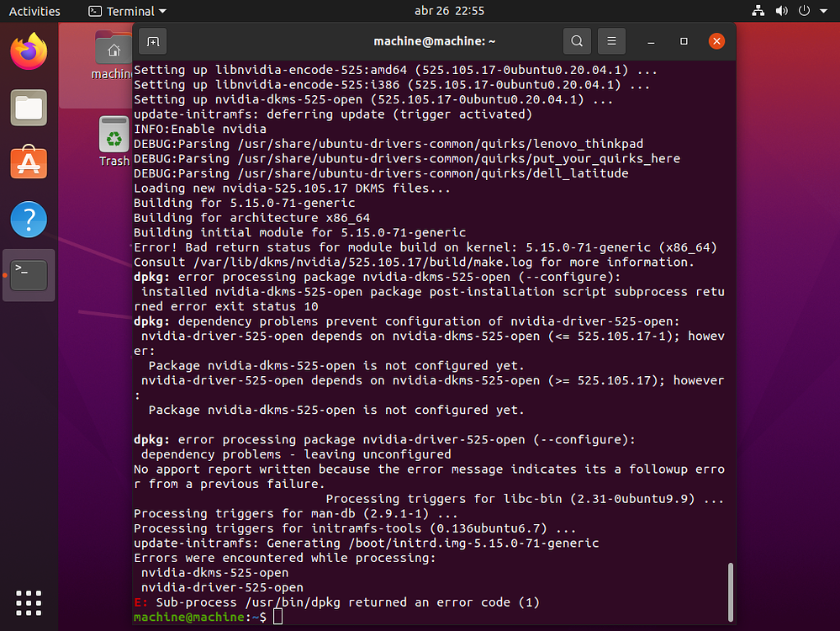
Task: Open the Trash from the desktop
Action: click(x=114, y=135)
